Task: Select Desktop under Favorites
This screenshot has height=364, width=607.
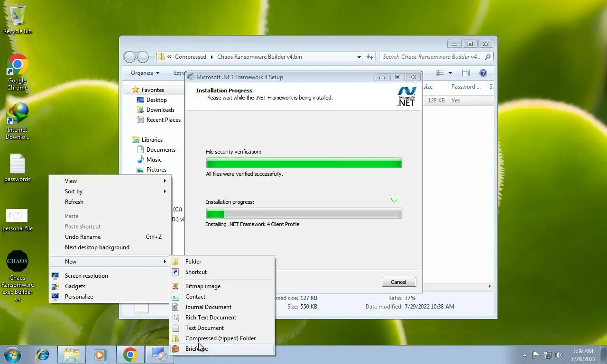Action: click(156, 100)
